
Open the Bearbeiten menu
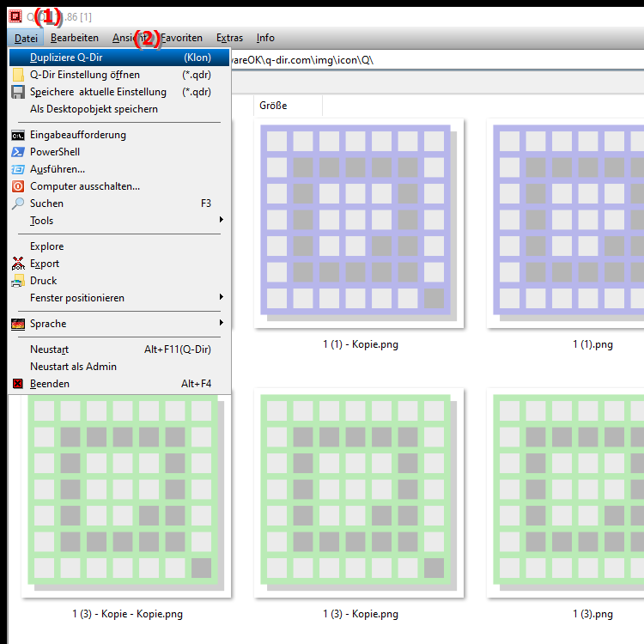pos(75,38)
